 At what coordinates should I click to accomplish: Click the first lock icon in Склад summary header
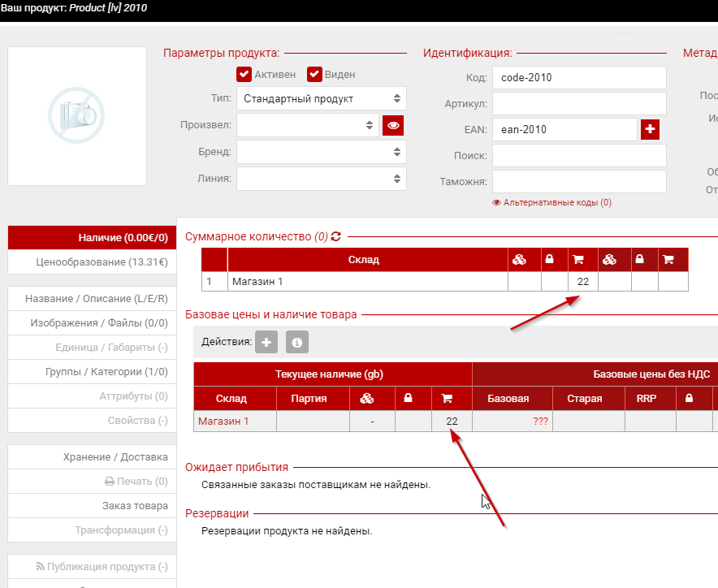click(x=549, y=260)
